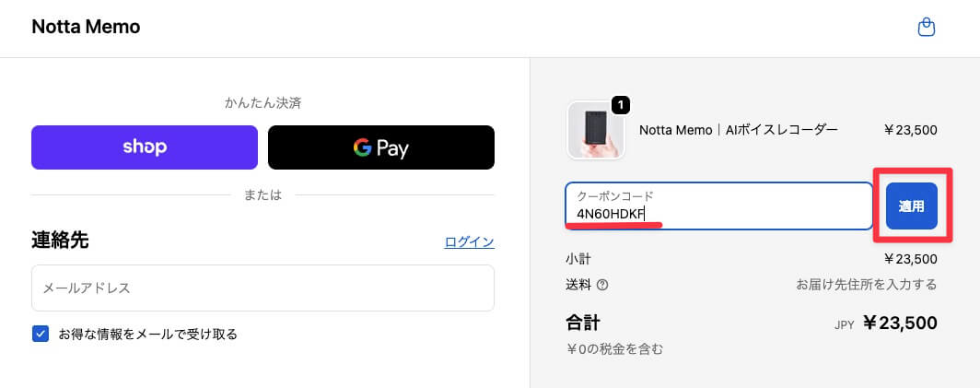Focus the メールアドレス email field
The width and height of the screenshot is (980, 388).
click(x=262, y=288)
